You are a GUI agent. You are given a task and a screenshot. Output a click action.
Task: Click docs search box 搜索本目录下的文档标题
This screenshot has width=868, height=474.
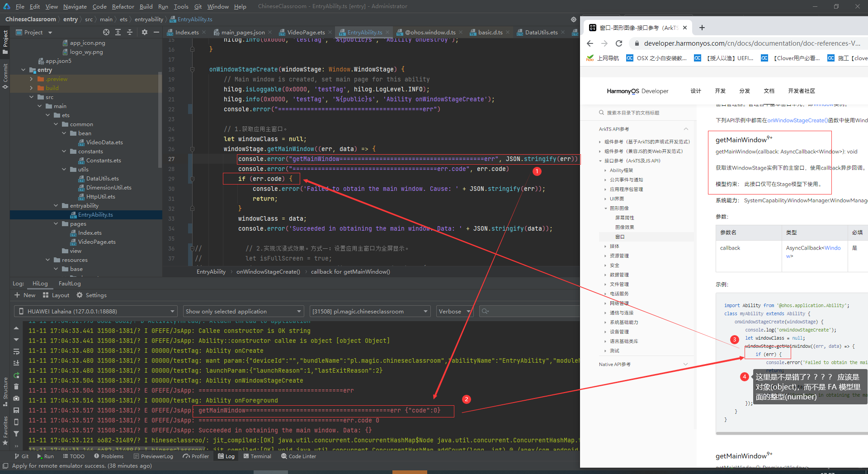(x=633, y=113)
